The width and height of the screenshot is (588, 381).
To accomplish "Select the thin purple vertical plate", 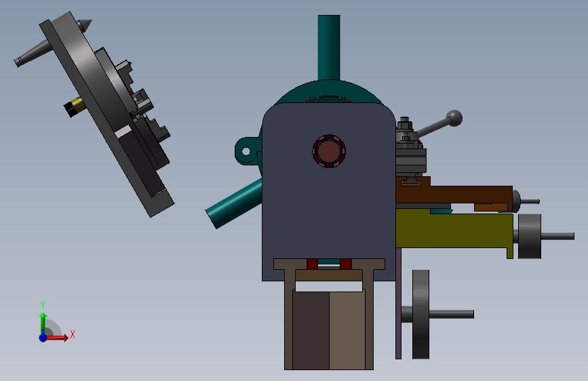I will 398,303.
